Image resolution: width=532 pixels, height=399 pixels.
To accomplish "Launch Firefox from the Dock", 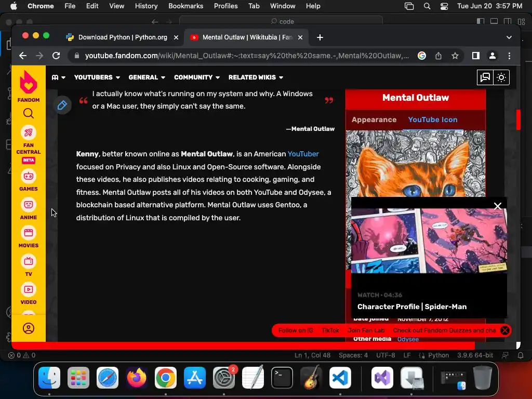I will click(x=137, y=378).
